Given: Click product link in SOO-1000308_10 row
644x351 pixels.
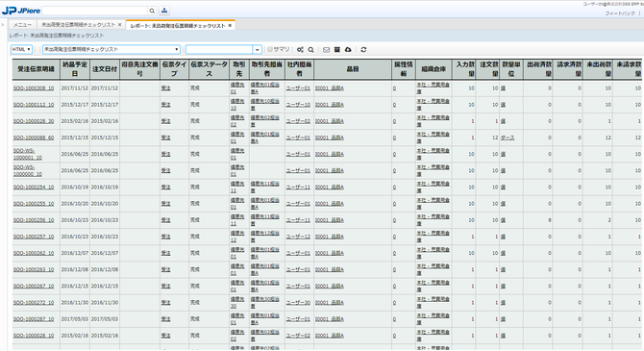Looking at the screenshot, I should click(330, 88).
